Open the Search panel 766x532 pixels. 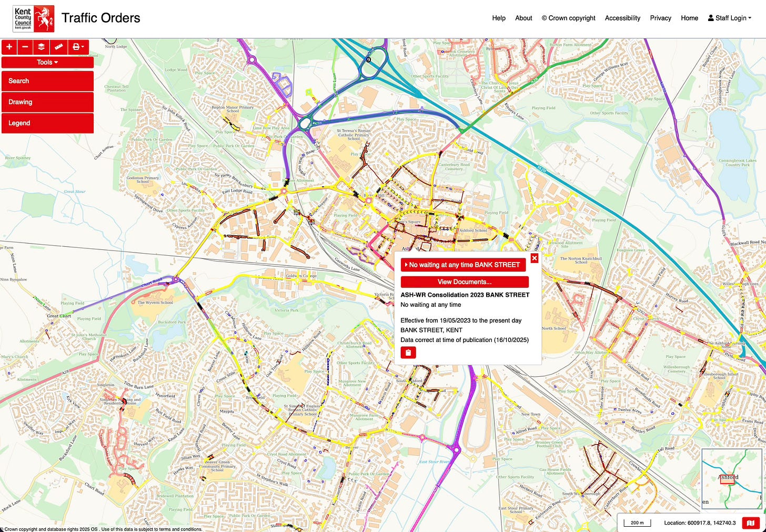pyautogui.click(x=47, y=81)
